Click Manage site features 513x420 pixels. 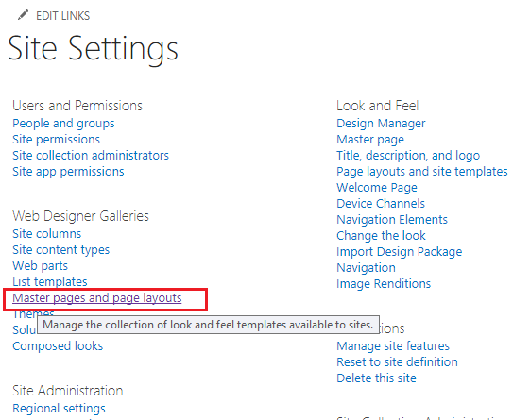pyautogui.click(x=393, y=346)
